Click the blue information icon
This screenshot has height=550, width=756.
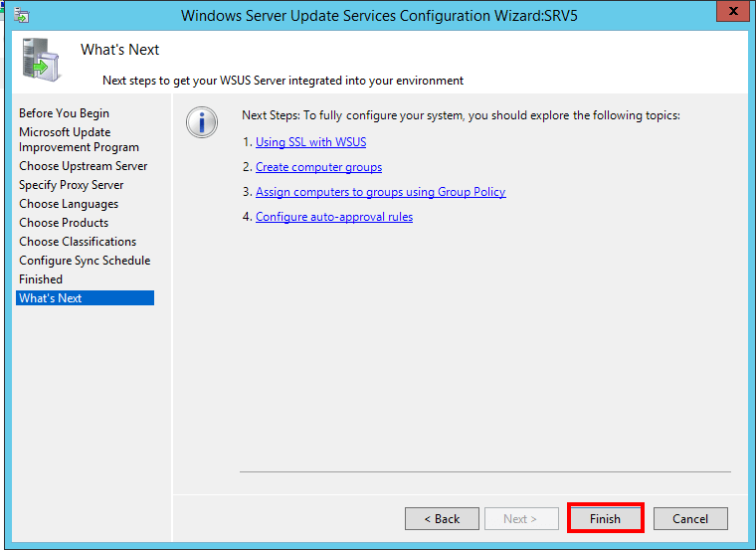[202, 122]
